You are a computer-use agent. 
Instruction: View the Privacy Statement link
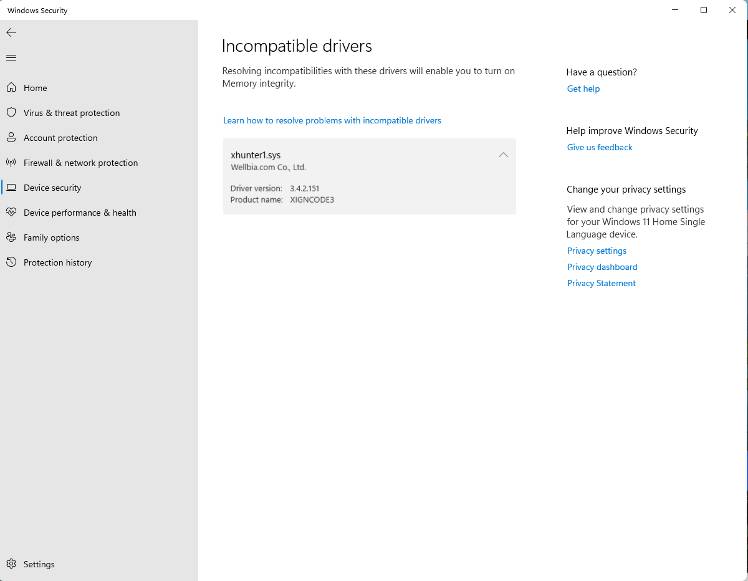point(601,284)
